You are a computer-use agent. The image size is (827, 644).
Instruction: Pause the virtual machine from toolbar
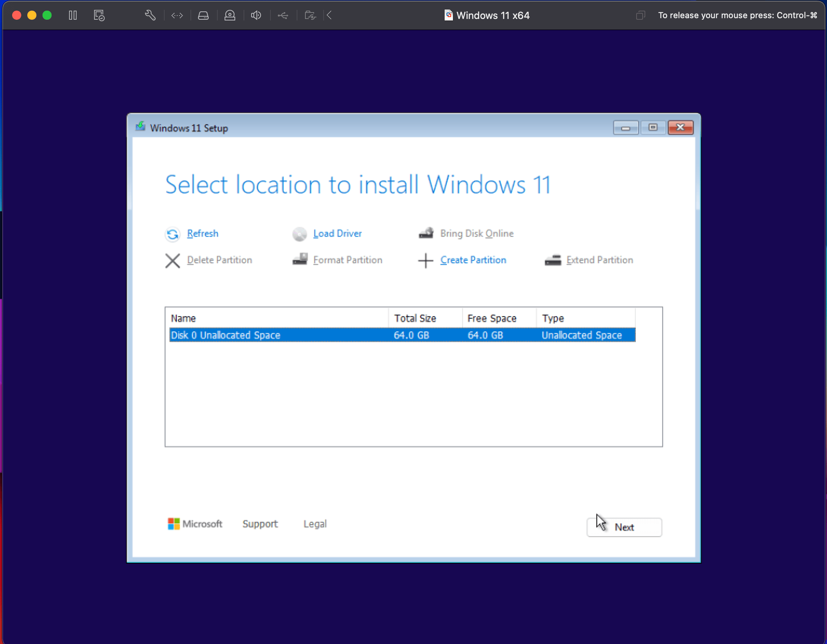73,15
